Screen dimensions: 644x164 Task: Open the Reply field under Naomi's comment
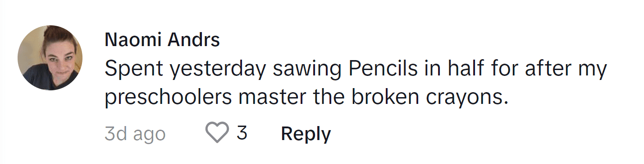click(x=306, y=134)
